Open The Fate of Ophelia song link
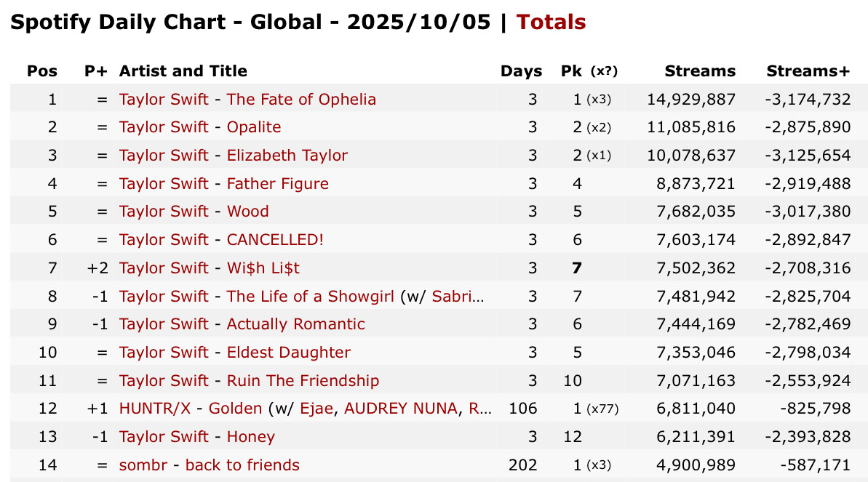The image size is (868, 482). [301, 99]
